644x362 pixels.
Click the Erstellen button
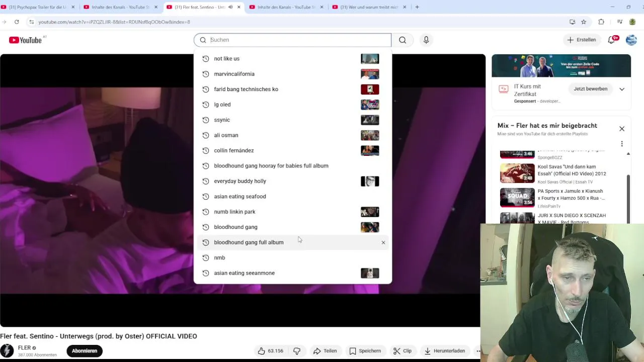click(582, 40)
